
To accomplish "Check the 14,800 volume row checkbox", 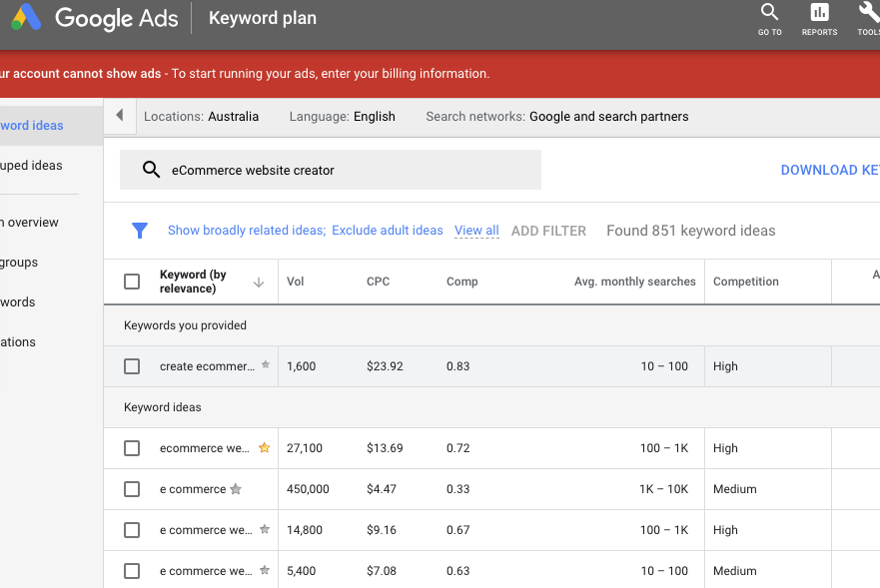I will 132,530.
